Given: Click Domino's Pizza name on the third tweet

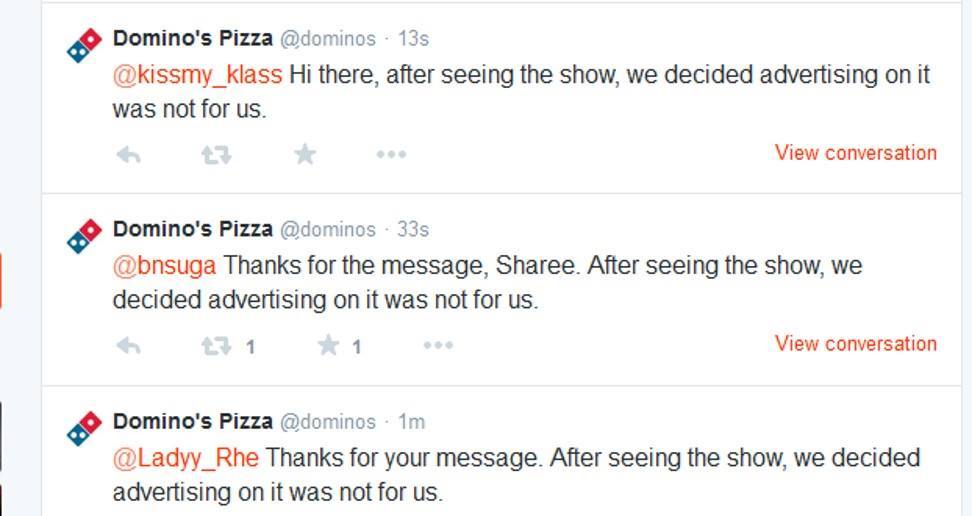Looking at the screenshot, I should 192,421.
